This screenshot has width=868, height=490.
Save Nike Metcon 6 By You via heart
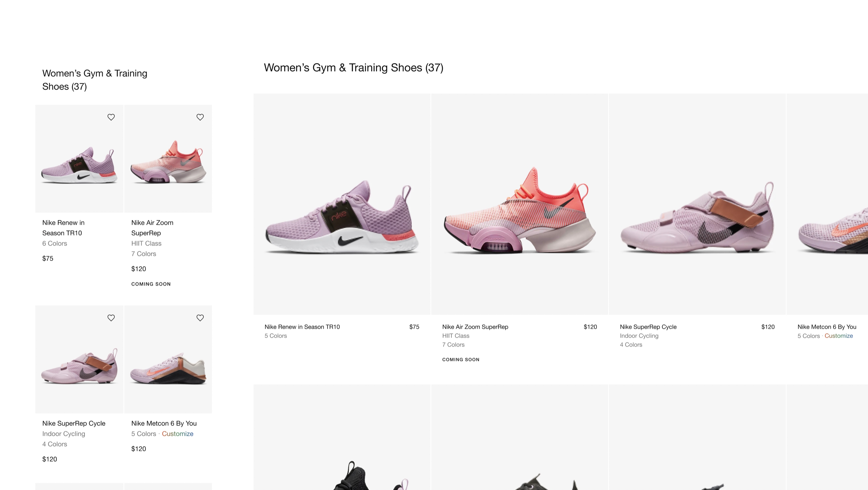[x=200, y=318]
